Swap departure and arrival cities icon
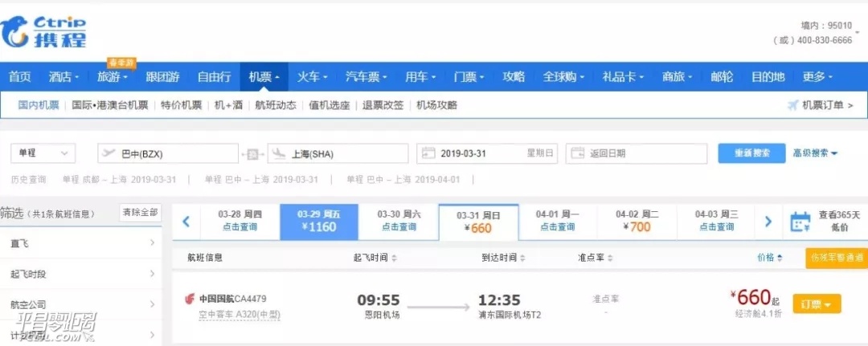 (252, 154)
